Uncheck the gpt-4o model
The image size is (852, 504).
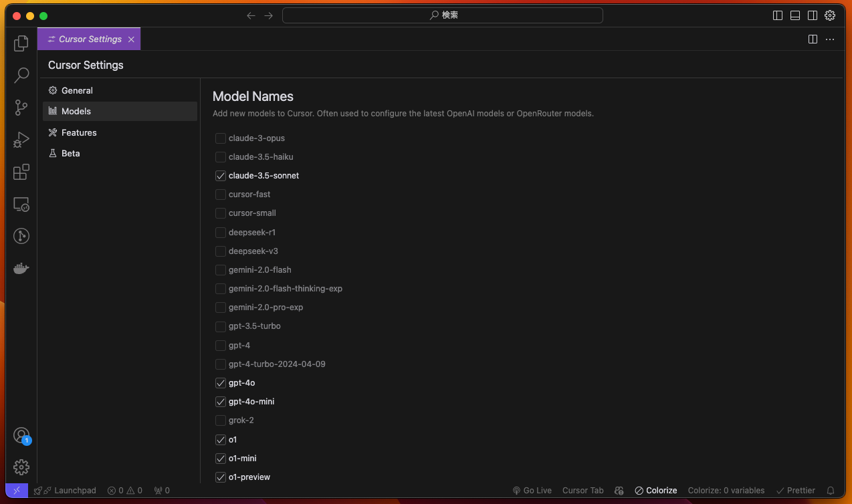[220, 383]
